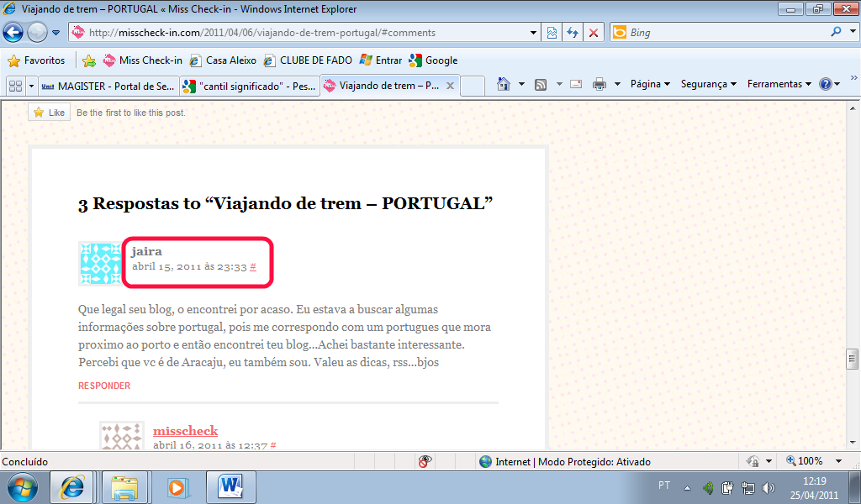This screenshot has height=504, width=861.
Task: Open the zoom level 100% dropdown
Action: coord(838,461)
